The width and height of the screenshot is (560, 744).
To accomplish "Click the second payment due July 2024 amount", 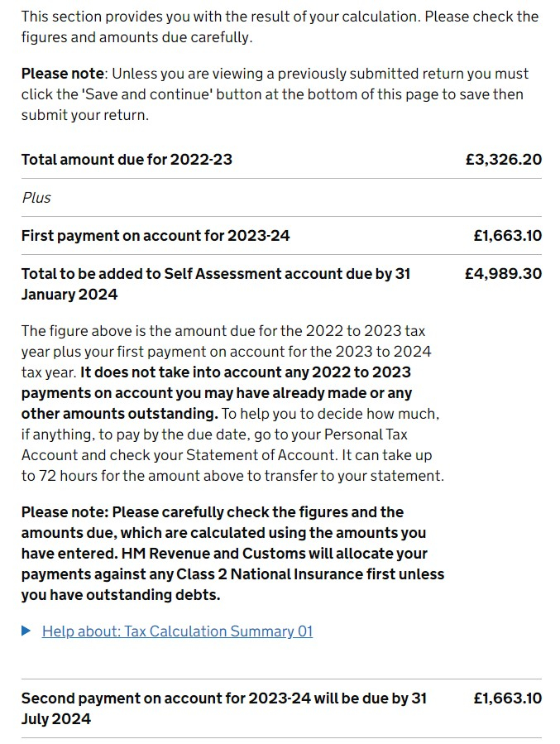I will 507,698.
